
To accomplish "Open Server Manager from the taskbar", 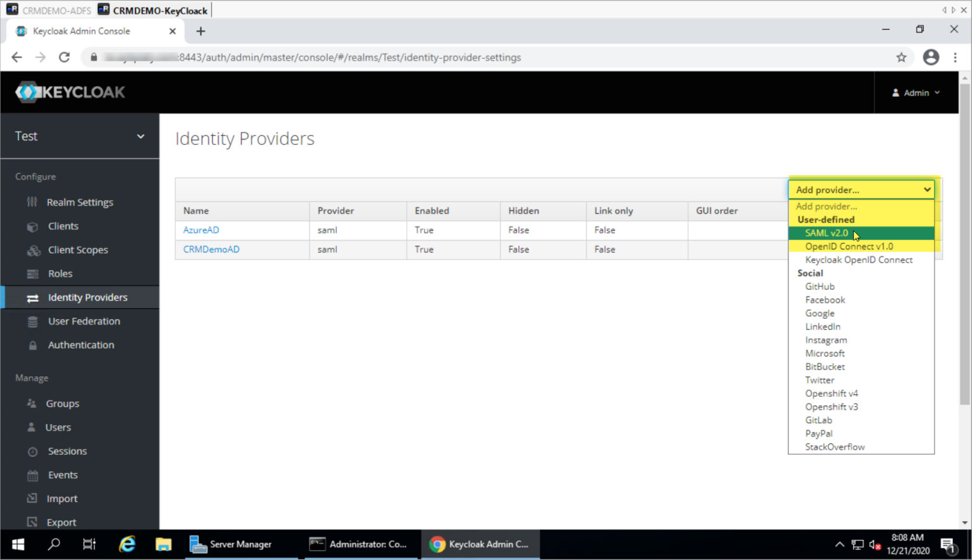I will tap(241, 544).
